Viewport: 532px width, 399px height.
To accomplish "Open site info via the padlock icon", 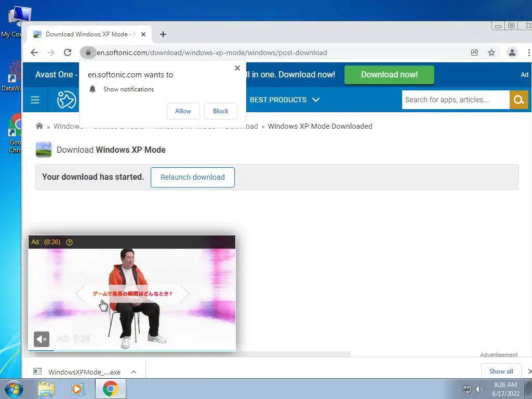I will [88, 52].
